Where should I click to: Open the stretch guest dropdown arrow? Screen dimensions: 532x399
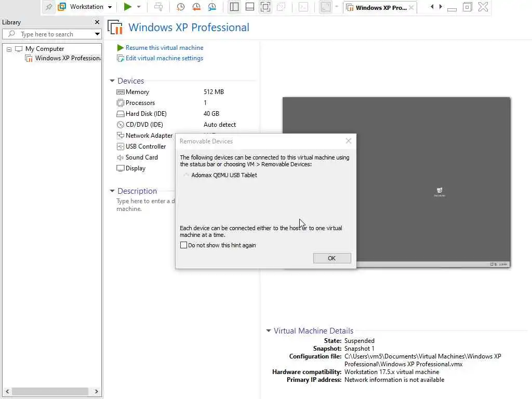point(337,7)
